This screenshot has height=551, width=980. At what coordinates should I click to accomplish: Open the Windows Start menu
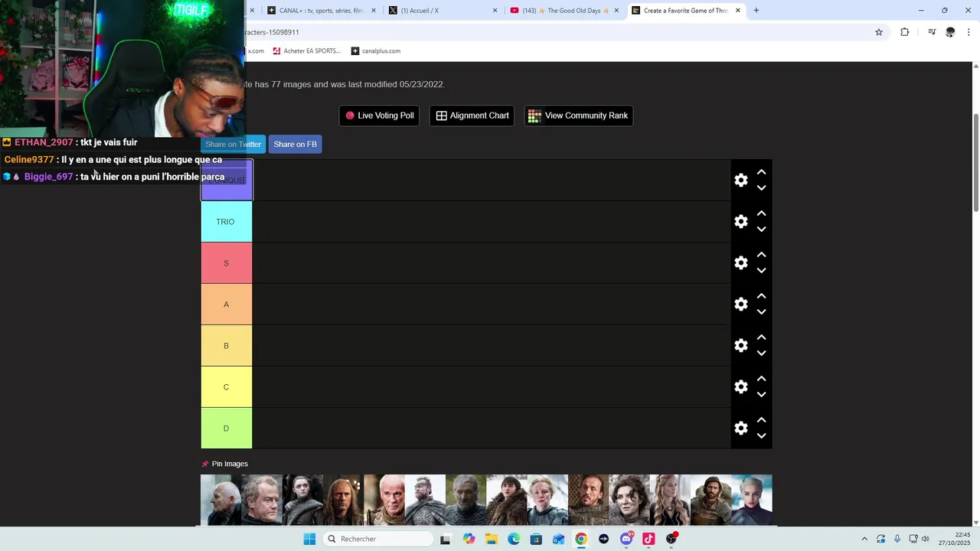click(x=309, y=539)
